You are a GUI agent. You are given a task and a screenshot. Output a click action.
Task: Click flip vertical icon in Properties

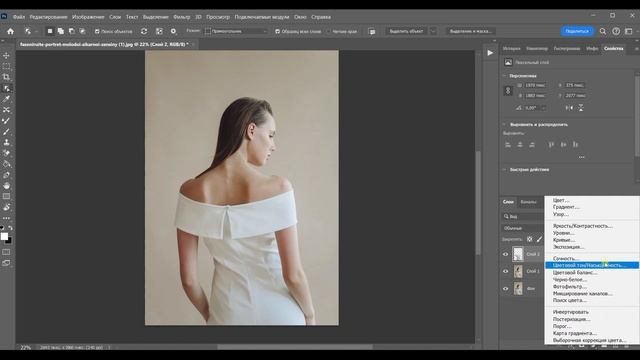click(580, 108)
